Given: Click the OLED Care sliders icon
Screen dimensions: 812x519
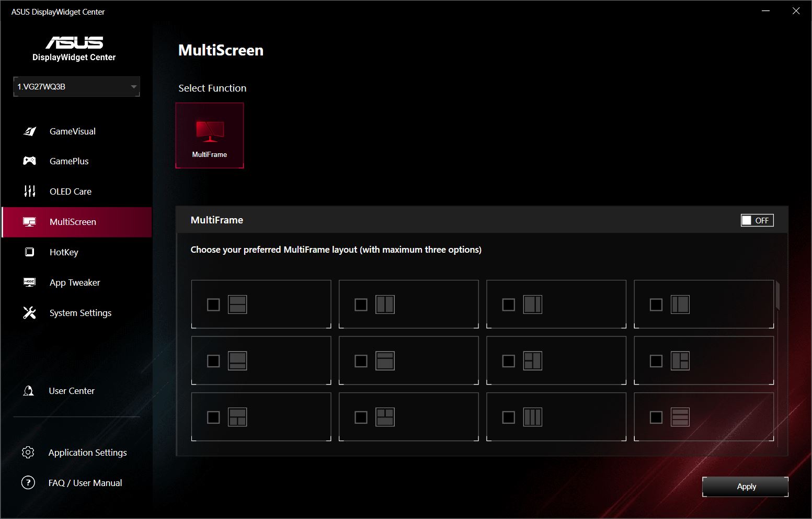Looking at the screenshot, I should 30,191.
